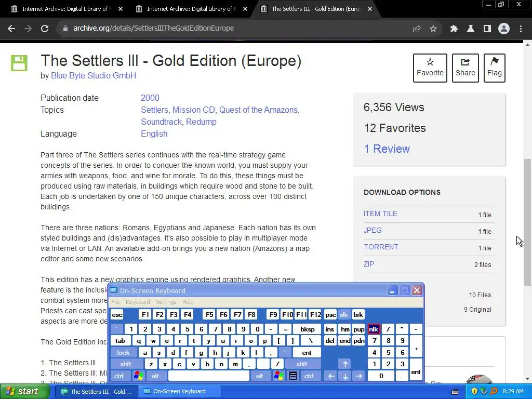Open the Chrome labs flask icon

(x=471, y=29)
